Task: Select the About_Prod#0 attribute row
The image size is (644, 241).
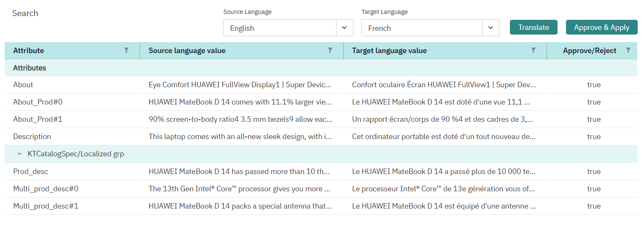Action: tap(321, 102)
